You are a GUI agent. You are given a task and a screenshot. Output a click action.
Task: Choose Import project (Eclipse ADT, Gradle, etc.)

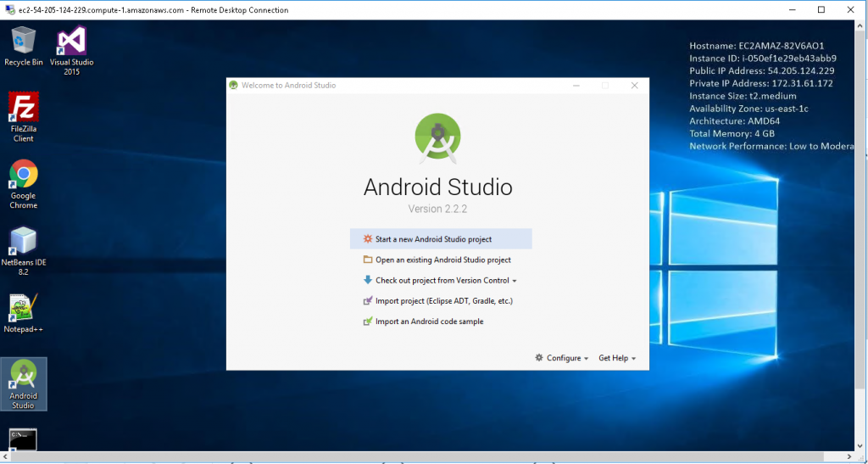coord(443,301)
